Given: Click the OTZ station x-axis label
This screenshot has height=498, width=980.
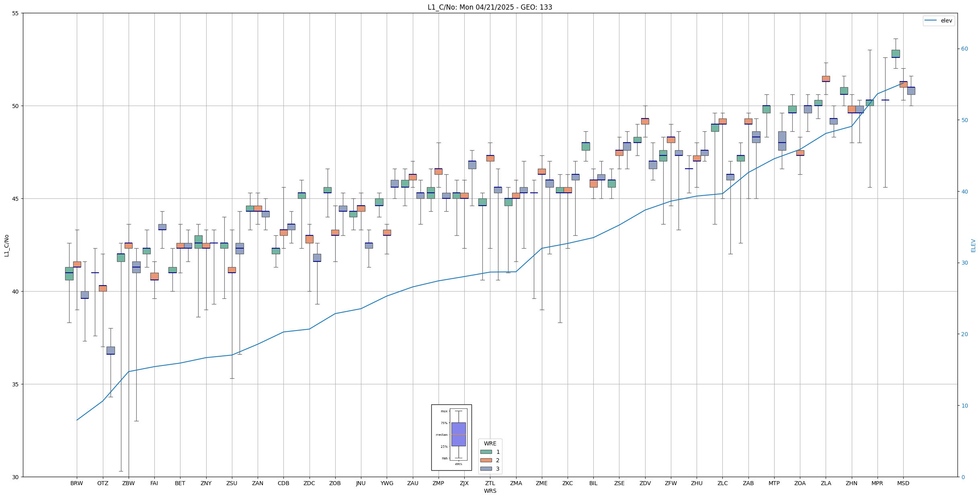Looking at the screenshot, I should pyautogui.click(x=103, y=483).
